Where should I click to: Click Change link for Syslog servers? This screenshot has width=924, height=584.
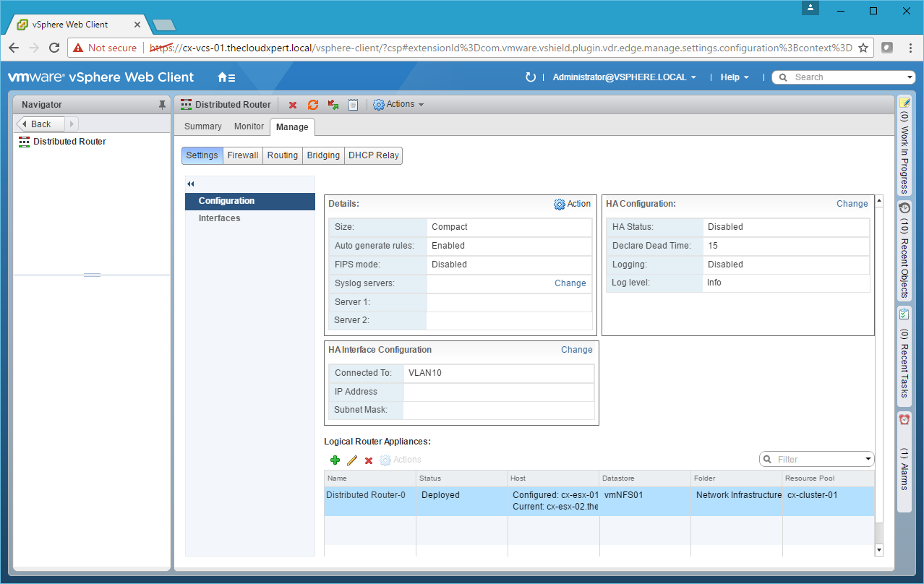pyautogui.click(x=570, y=283)
